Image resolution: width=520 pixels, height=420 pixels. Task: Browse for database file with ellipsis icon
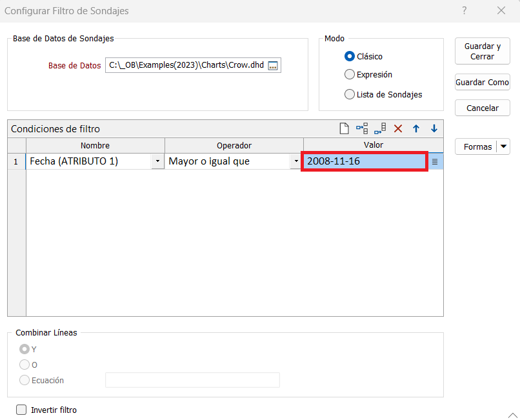point(273,66)
